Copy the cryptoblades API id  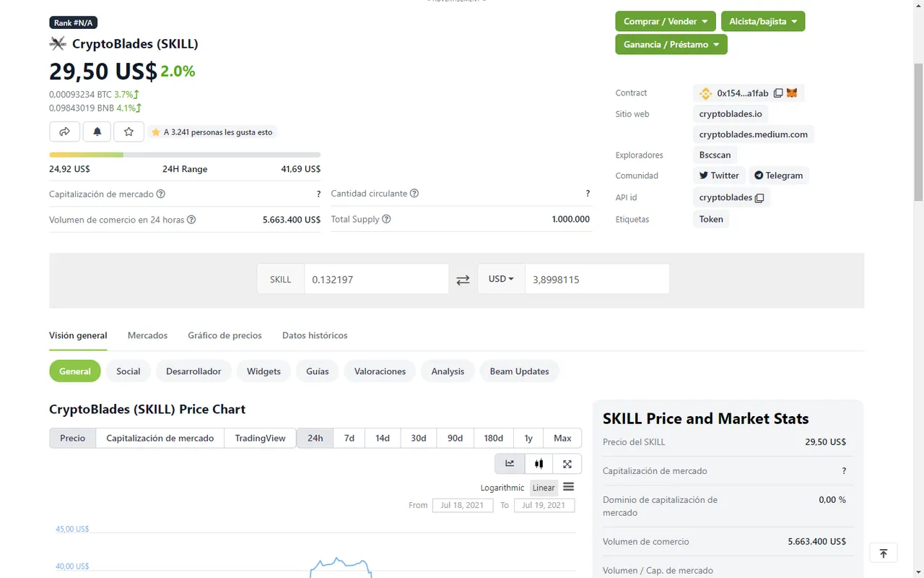coord(759,198)
